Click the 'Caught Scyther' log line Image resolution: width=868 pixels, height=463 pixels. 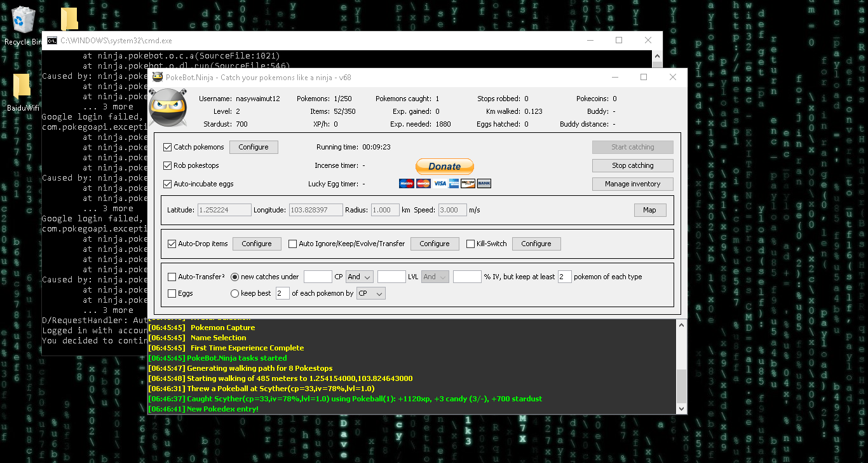345,399
